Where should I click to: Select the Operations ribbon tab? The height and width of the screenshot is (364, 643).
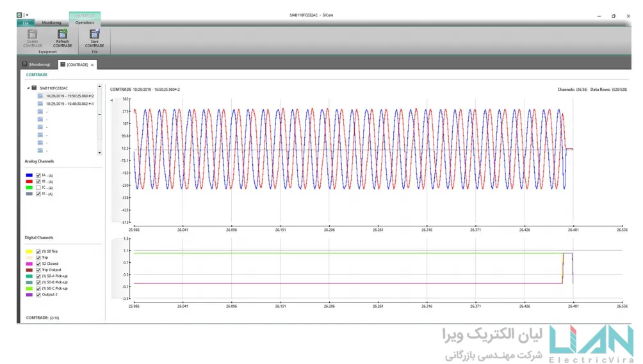(85, 23)
